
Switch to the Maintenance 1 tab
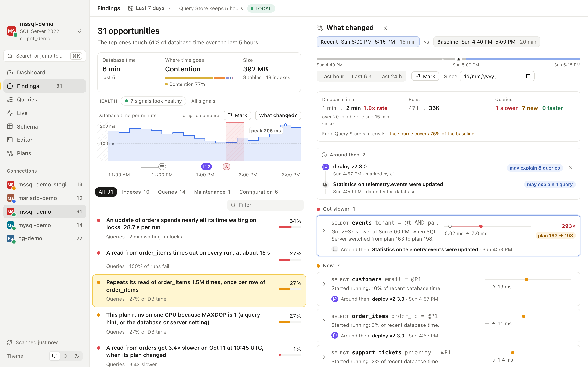tap(212, 192)
